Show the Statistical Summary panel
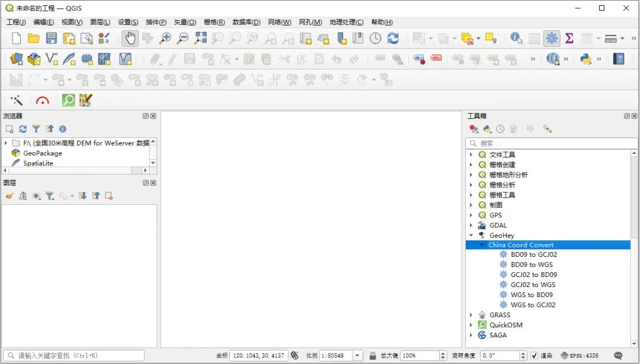640x364 pixels. click(x=569, y=37)
